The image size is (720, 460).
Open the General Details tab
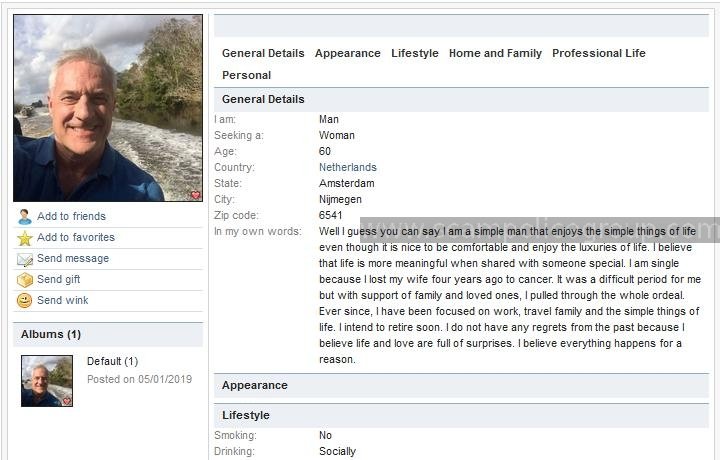263,53
